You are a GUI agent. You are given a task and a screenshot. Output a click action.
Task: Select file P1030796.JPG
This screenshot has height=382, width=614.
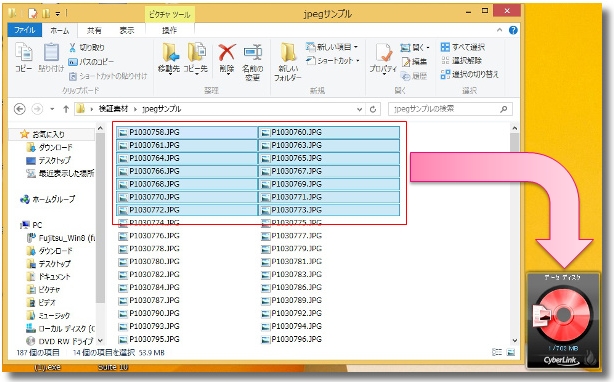[x=291, y=339]
